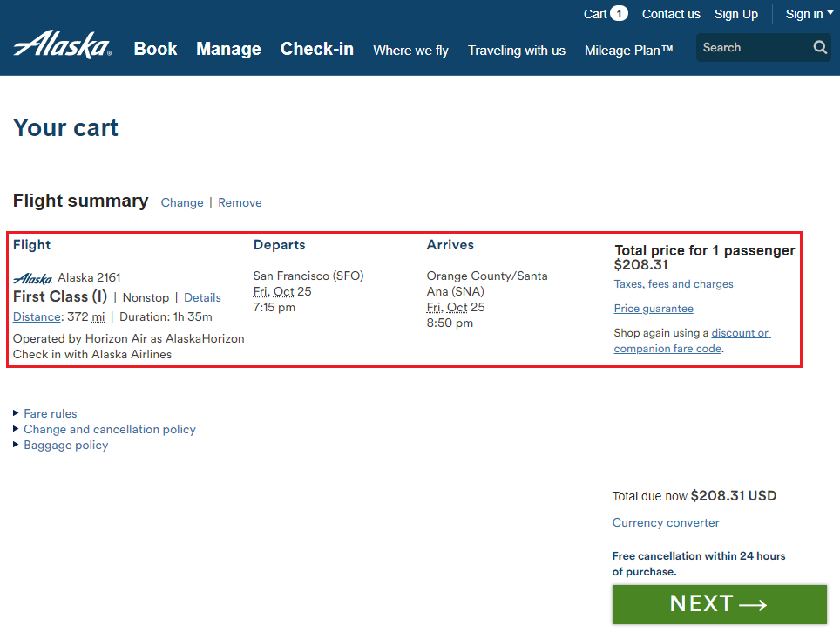
Task: Click the Orange County/Santa Ana (SNA) text
Action: (x=487, y=283)
